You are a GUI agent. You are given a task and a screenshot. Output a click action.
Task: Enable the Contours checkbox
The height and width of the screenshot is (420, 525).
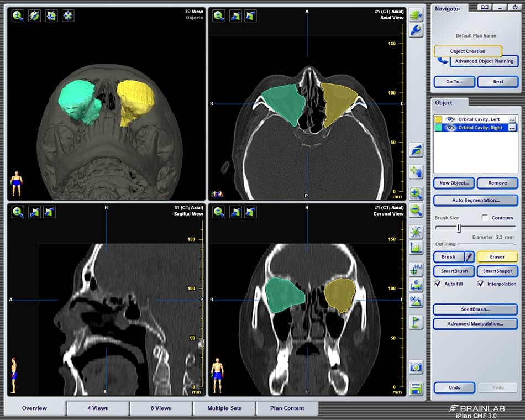pos(485,218)
